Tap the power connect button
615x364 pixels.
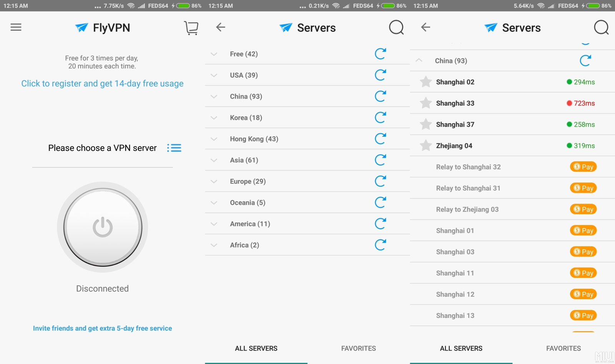coord(103,227)
